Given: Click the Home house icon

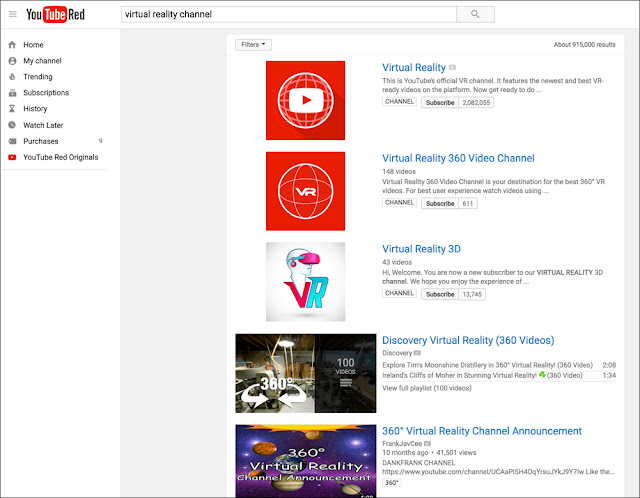Looking at the screenshot, I should pos(12,45).
